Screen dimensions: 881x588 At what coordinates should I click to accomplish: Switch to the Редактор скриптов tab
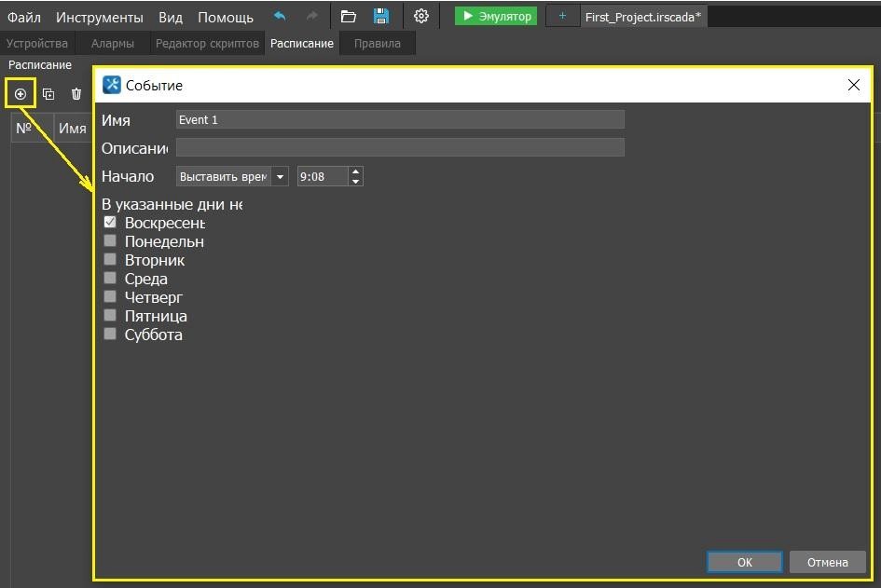[207, 44]
